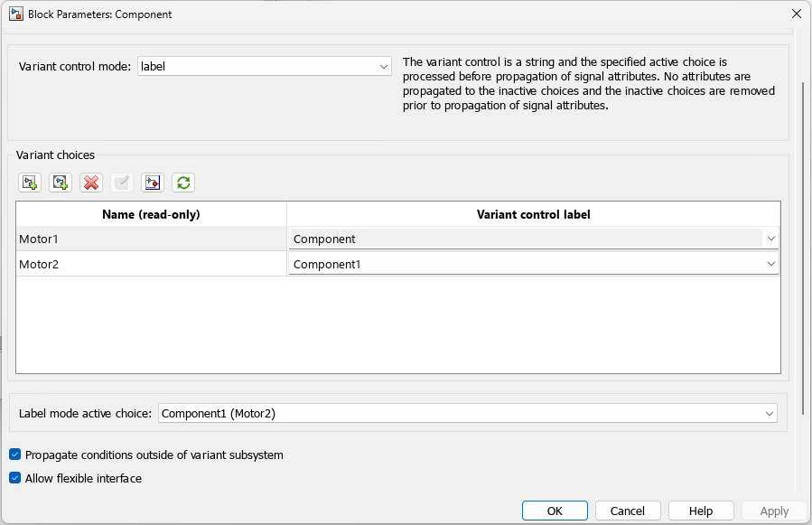Image resolution: width=812 pixels, height=525 pixels.
Task: Click the edit variant choice icon
Action: (x=121, y=182)
